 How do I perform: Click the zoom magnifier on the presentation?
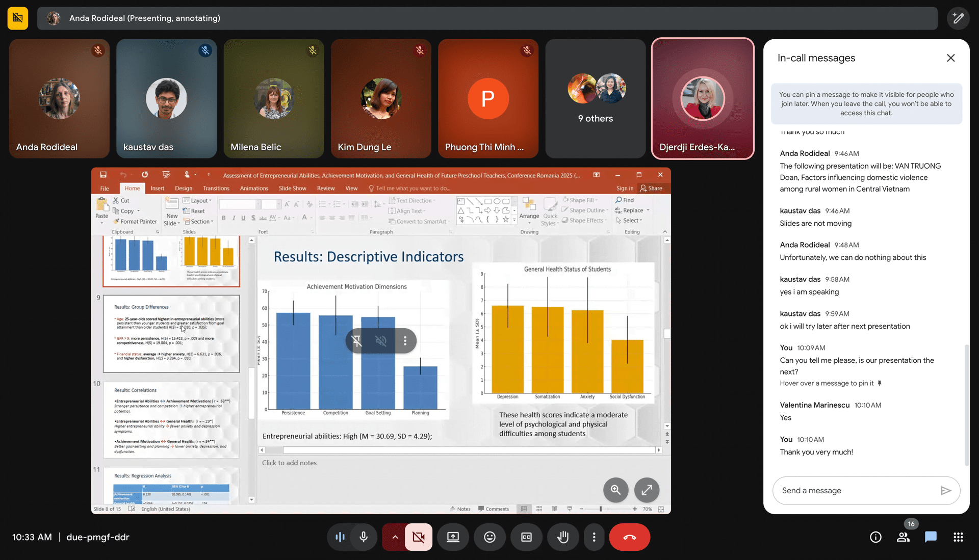point(615,490)
